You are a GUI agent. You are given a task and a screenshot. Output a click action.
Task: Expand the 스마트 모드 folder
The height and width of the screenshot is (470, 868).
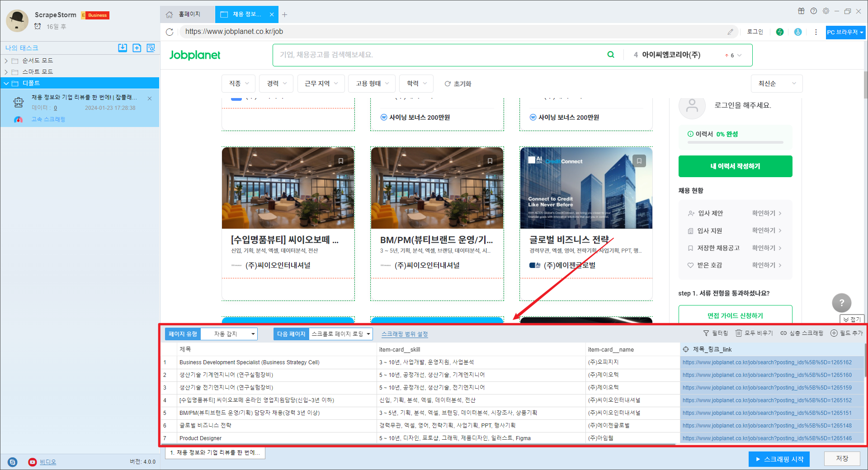[x=6, y=72]
